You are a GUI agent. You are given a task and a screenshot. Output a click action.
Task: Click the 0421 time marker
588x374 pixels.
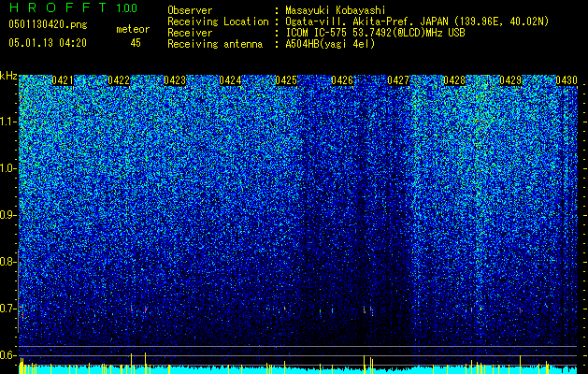63,80
